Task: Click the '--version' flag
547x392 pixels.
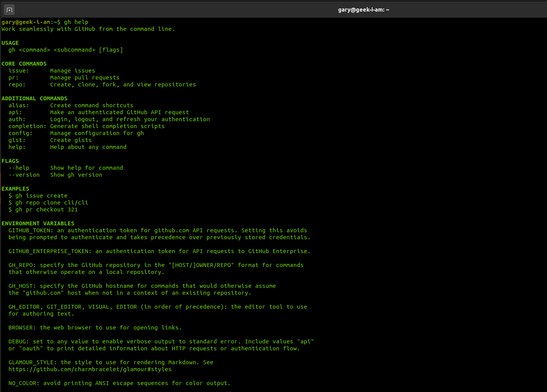Action: click(24, 175)
